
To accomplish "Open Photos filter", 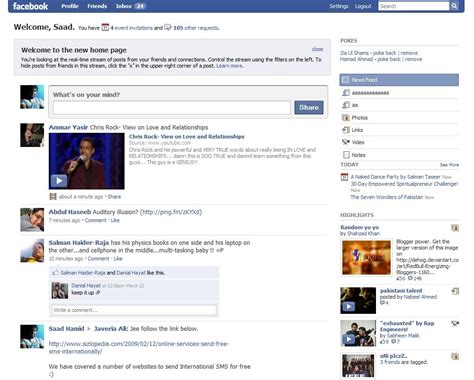I will 399,118.
